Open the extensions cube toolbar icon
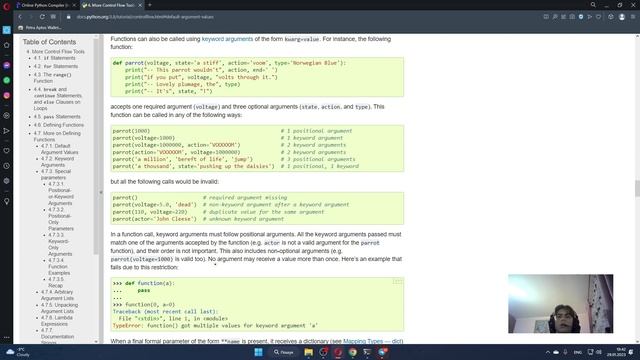 coord(611,17)
